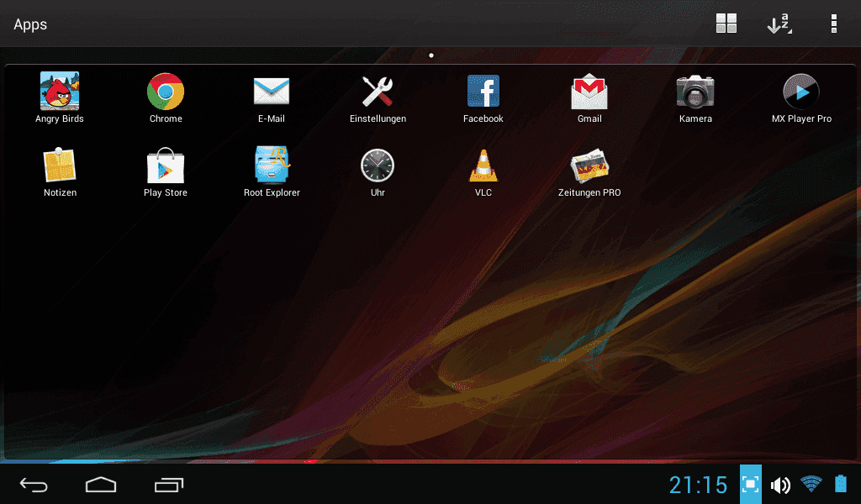
Task: Open the Uhr clock app
Action: [378, 171]
